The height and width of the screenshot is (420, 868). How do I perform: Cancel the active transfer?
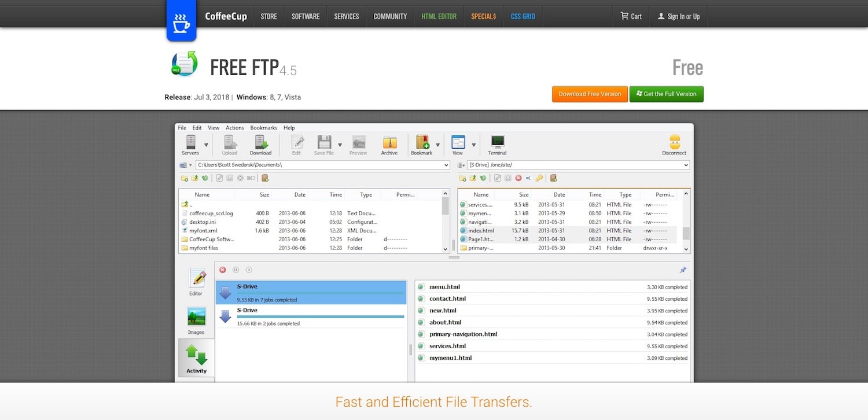click(223, 270)
